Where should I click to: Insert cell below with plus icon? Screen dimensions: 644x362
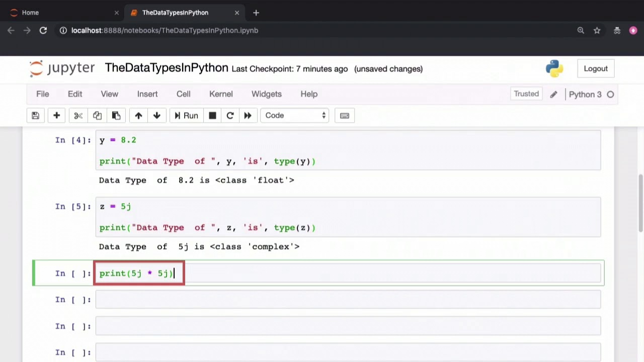[x=56, y=116]
